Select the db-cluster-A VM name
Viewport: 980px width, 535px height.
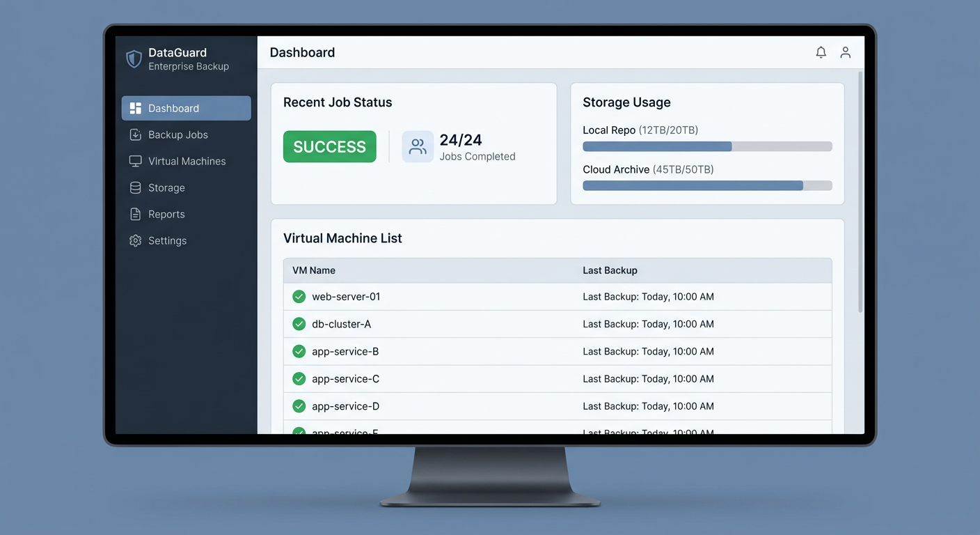[x=342, y=324]
